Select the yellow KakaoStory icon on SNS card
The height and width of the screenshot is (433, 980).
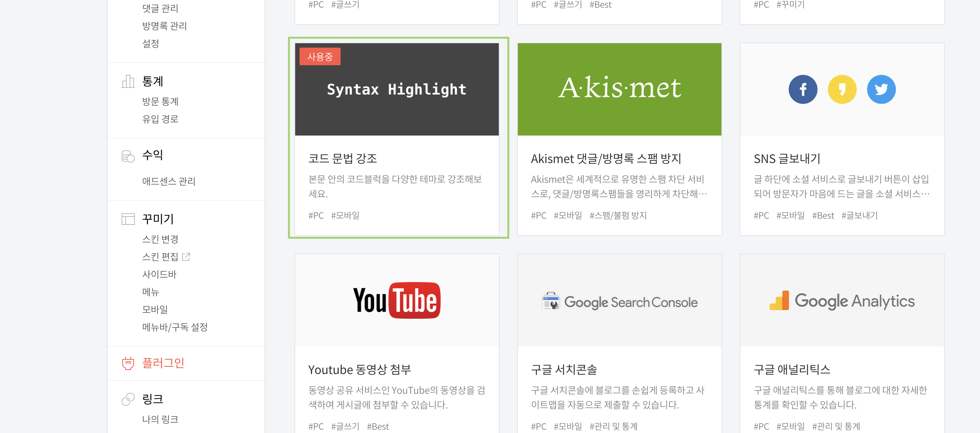pyautogui.click(x=842, y=89)
